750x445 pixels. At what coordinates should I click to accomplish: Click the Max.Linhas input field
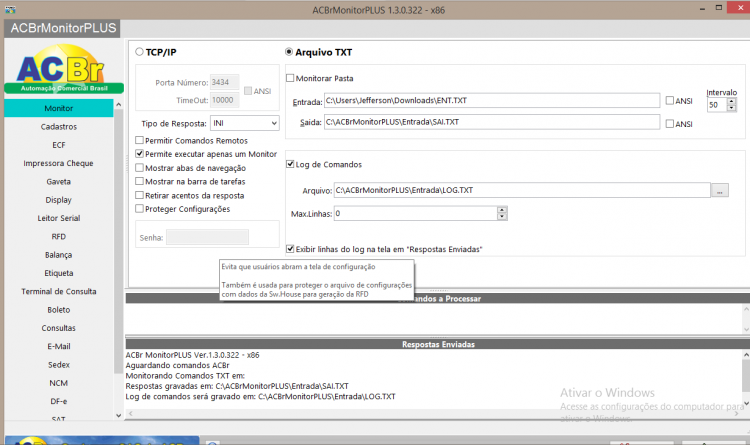416,213
